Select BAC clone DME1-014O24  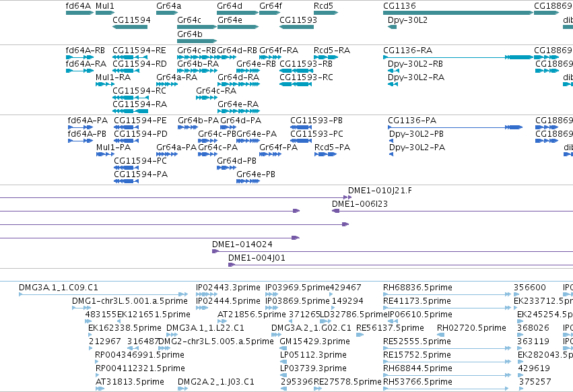coord(242,244)
